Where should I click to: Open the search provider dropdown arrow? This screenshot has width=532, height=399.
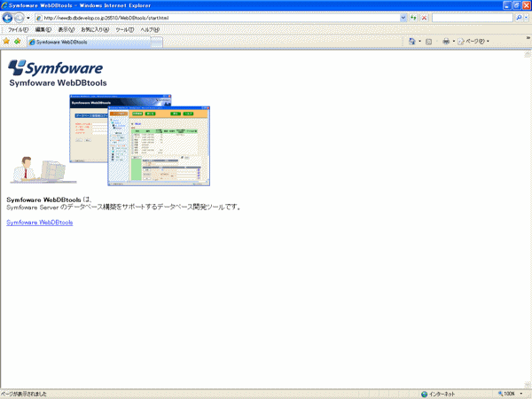[527, 18]
